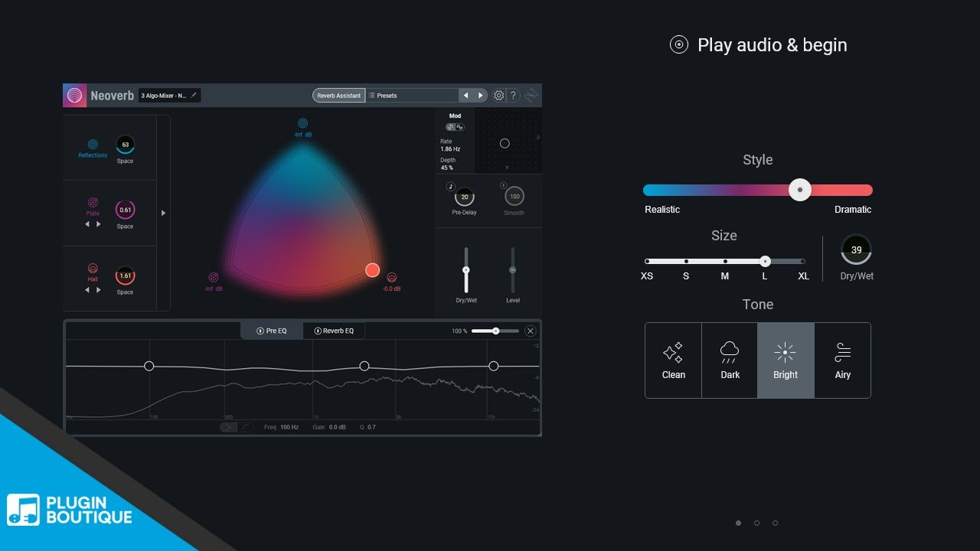The height and width of the screenshot is (551, 980).
Task: Click the Mod XY pad circle handle
Action: pyautogui.click(x=505, y=143)
